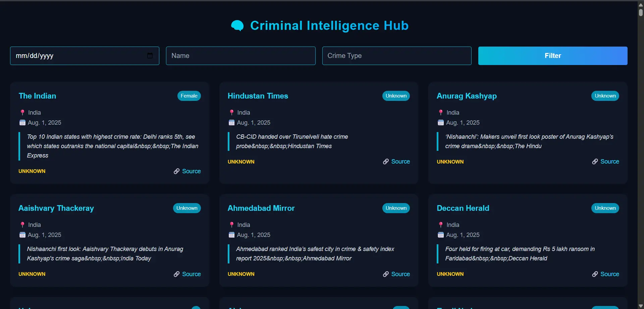This screenshot has width=644, height=309.
Task: Open Source link on Deccan Herald card
Action: (609, 274)
